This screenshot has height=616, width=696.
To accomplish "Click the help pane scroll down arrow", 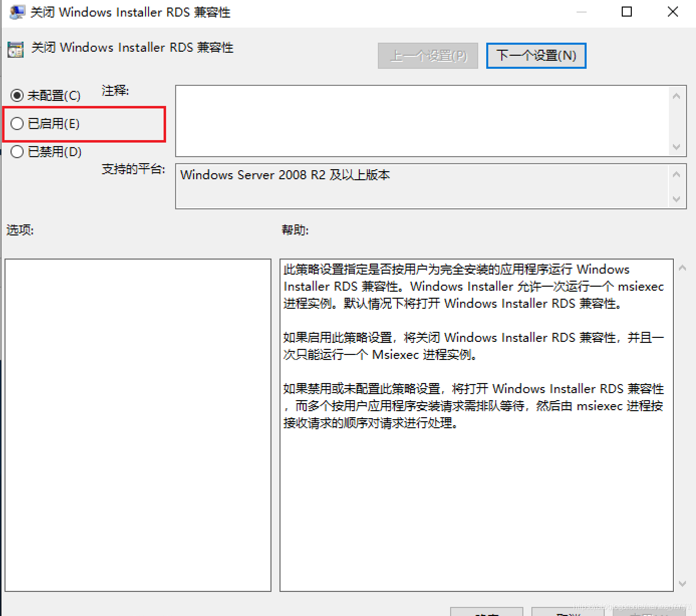I will tap(682, 583).
